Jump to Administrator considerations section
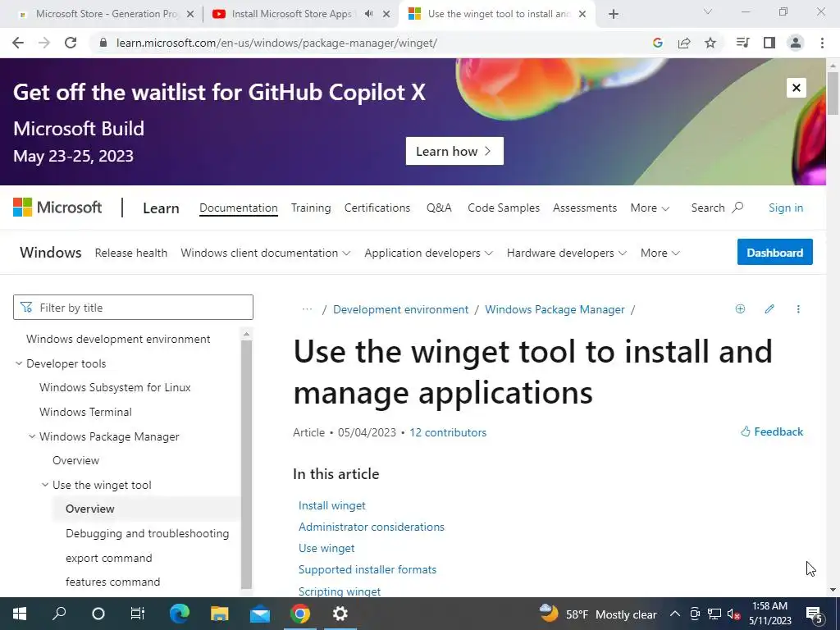The image size is (840, 630). pyautogui.click(x=372, y=527)
